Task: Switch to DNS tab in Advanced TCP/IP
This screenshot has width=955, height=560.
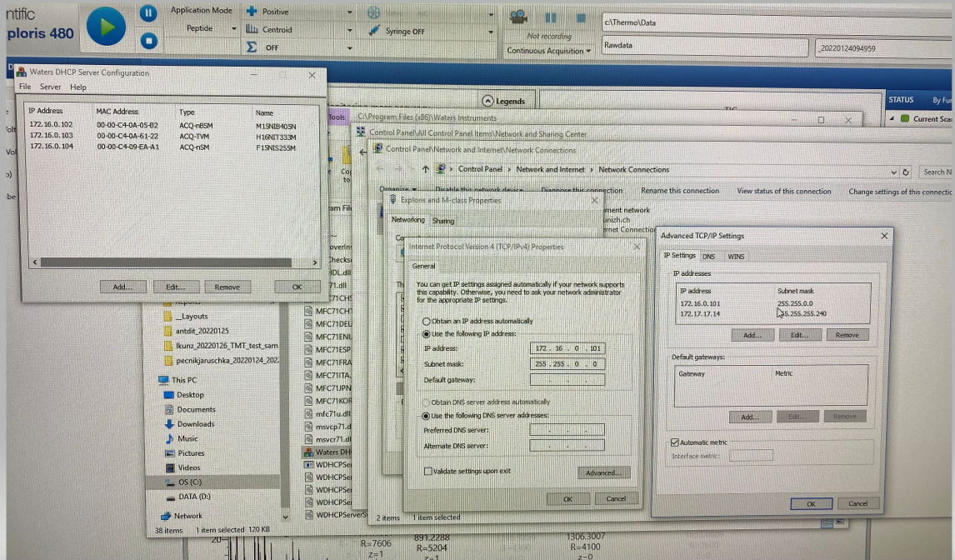Action: pos(709,257)
